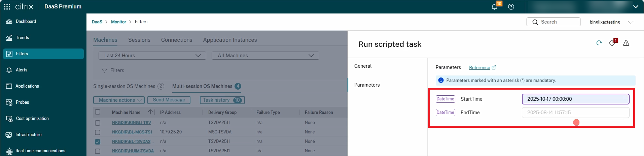This screenshot has width=644, height=156.
Task: Click the StartTime input field
Action: pyautogui.click(x=575, y=99)
